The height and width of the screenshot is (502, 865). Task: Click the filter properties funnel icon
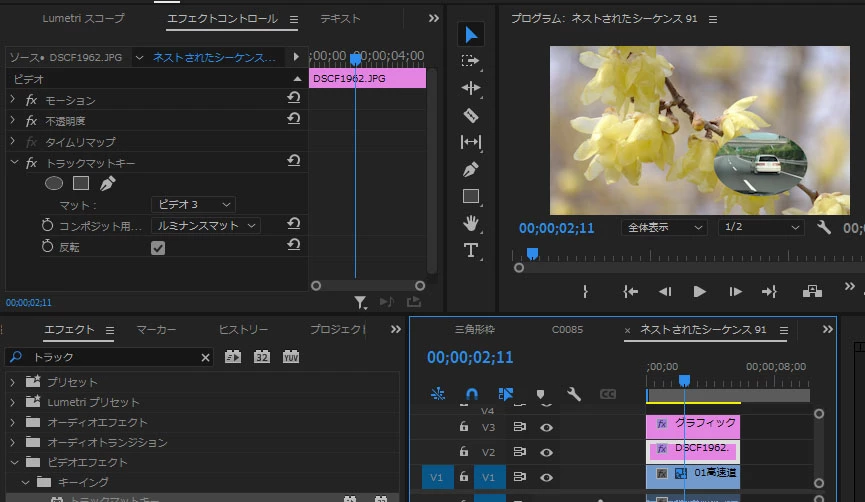[360, 302]
